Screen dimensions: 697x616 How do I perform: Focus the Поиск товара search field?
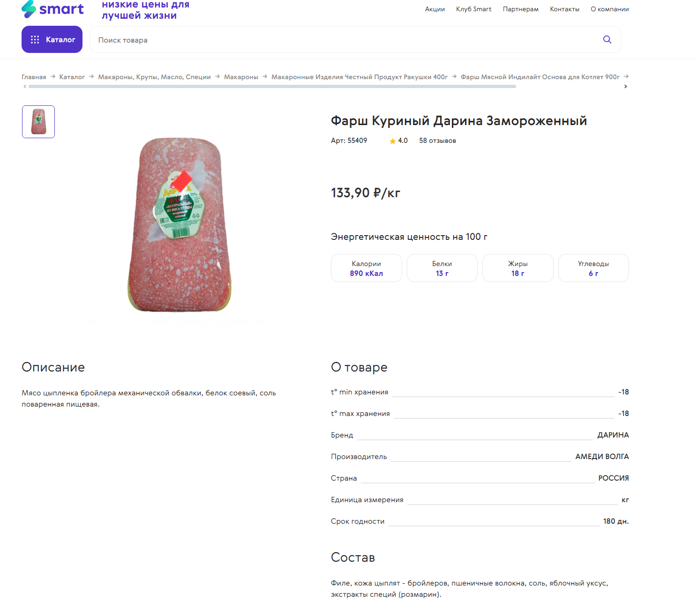347,40
